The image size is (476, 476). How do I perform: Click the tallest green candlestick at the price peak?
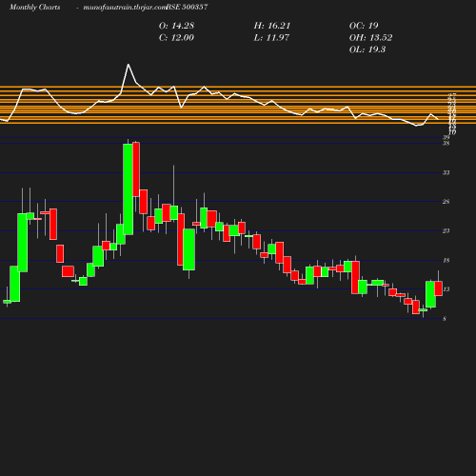129,189
